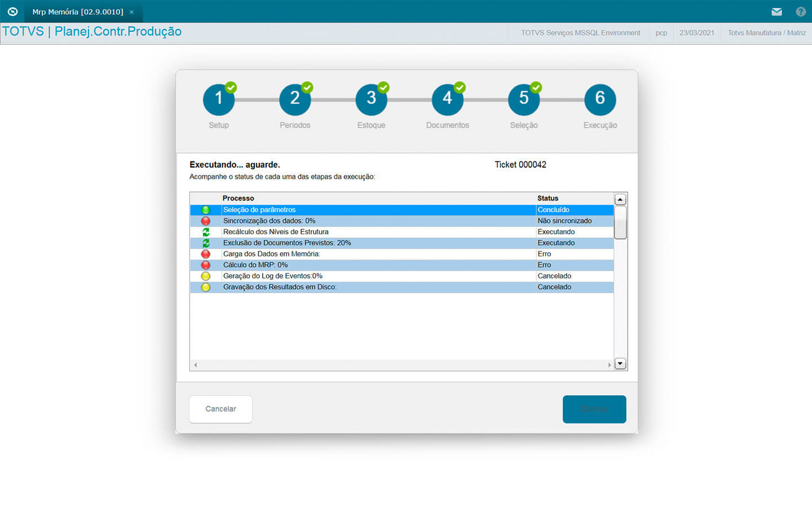Click the mail envelope icon in header
Image resolution: width=812 pixels, height=508 pixels.
pos(776,12)
